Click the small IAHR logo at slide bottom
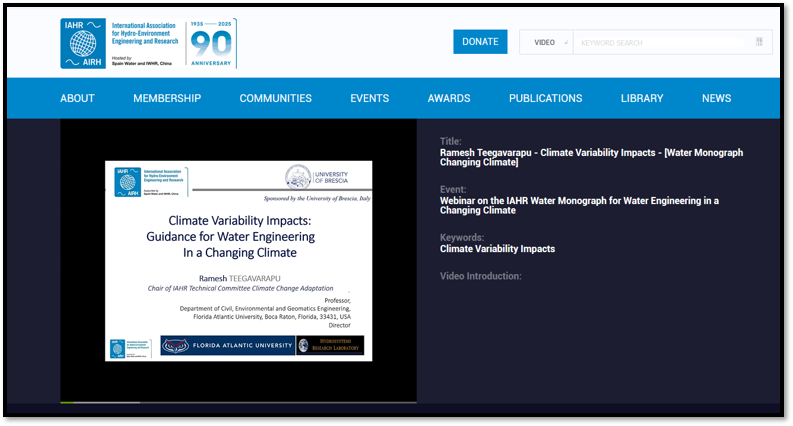Viewport: 793px width, 426px height. [x=117, y=347]
